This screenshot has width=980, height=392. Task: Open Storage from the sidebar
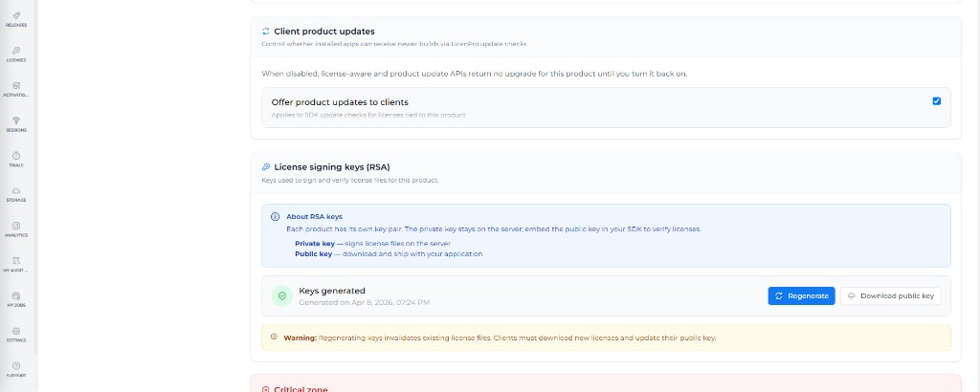point(16,194)
